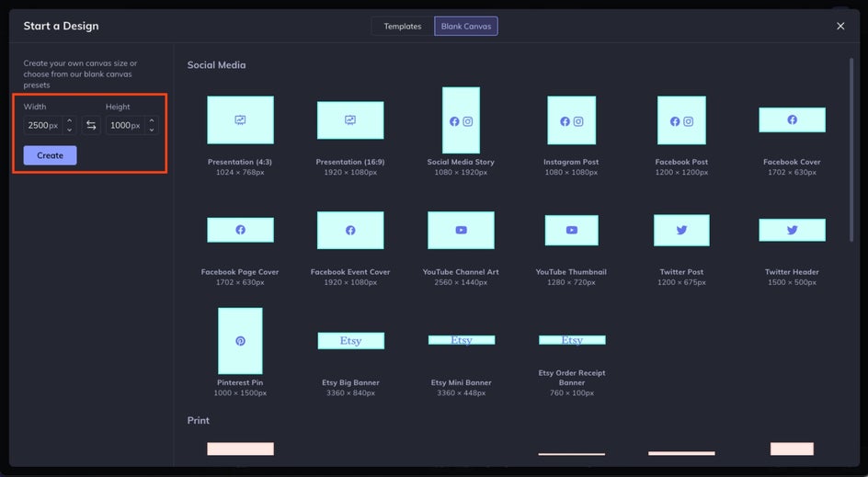
Task: Select the YouTube Channel Art preset
Action: tap(461, 230)
